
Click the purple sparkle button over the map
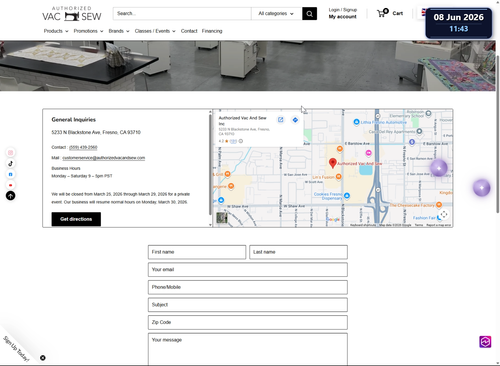click(439, 168)
